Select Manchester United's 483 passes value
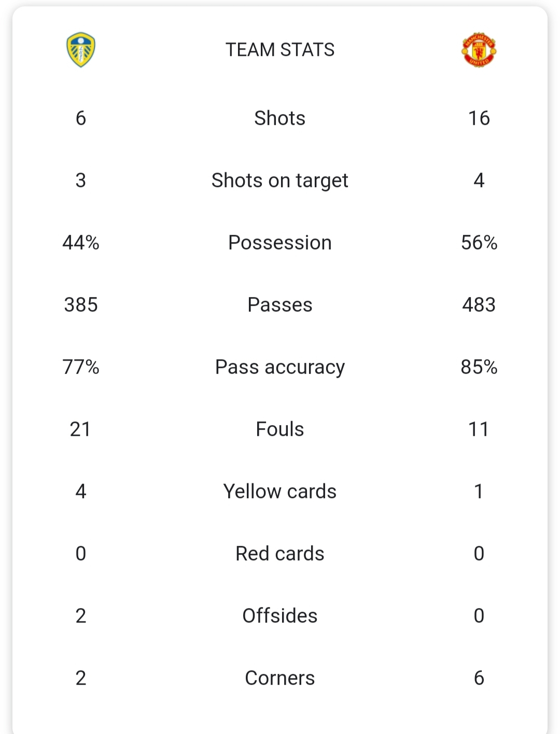This screenshot has width=560, height=734. coord(479,305)
